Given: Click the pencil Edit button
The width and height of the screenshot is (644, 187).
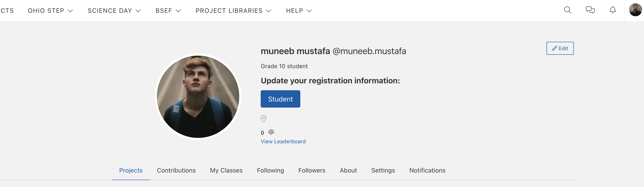Looking at the screenshot, I should pyautogui.click(x=560, y=48).
